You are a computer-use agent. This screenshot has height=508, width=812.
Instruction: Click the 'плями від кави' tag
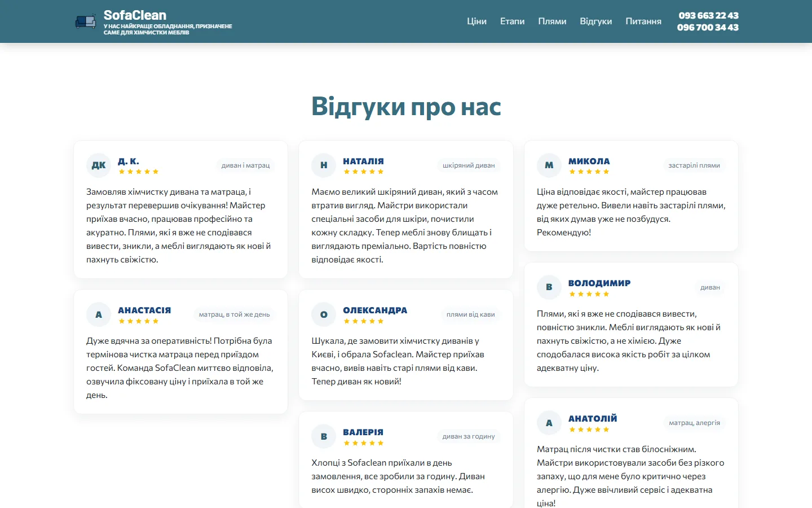point(470,314)
